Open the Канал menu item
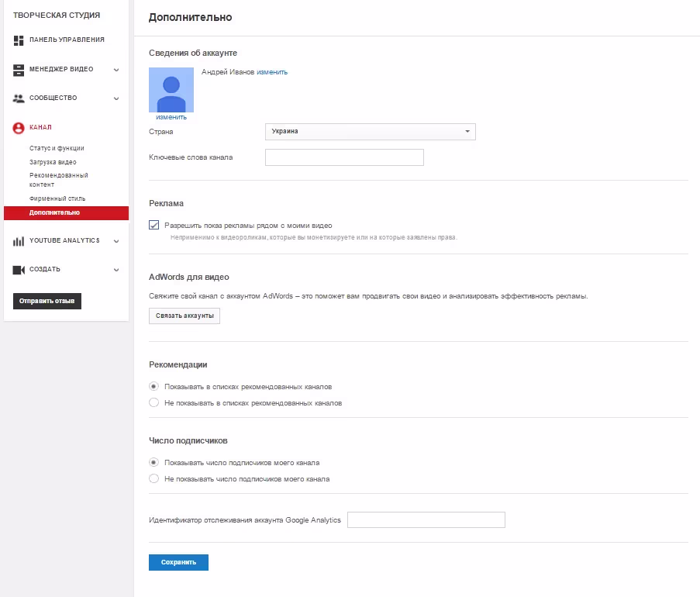This screenshot has width=700, height=597. click(x=40, y=127)
